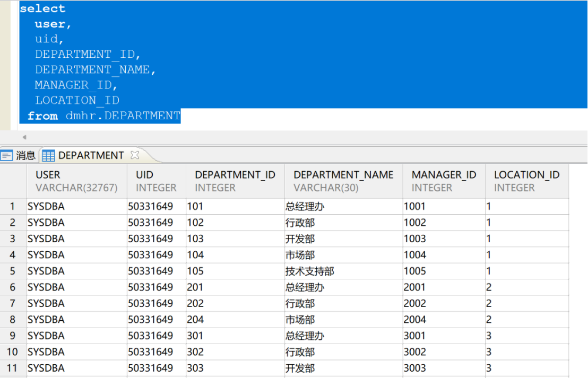This screenshot has height=378, width=588.
Task: Select the USER column header
Action: point(77,181)
